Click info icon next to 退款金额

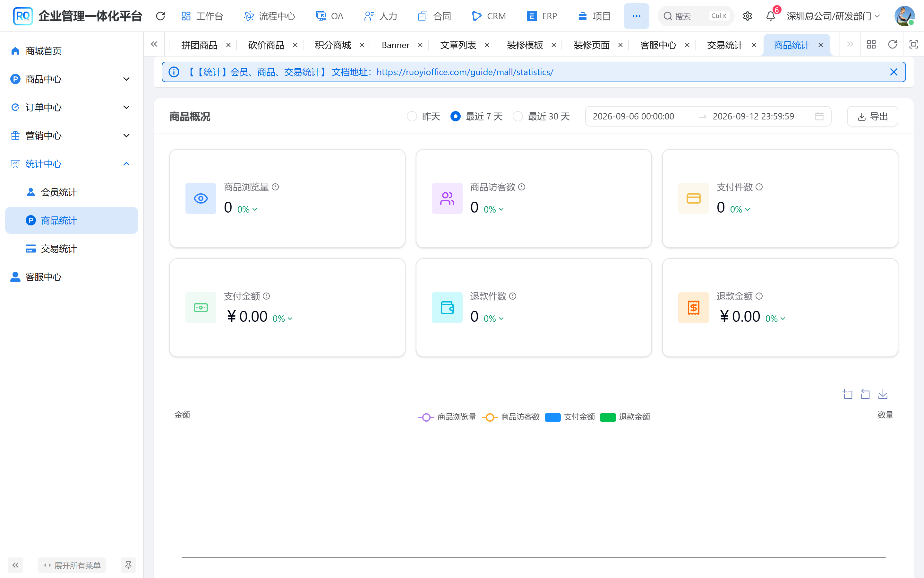tap(759, 296)
